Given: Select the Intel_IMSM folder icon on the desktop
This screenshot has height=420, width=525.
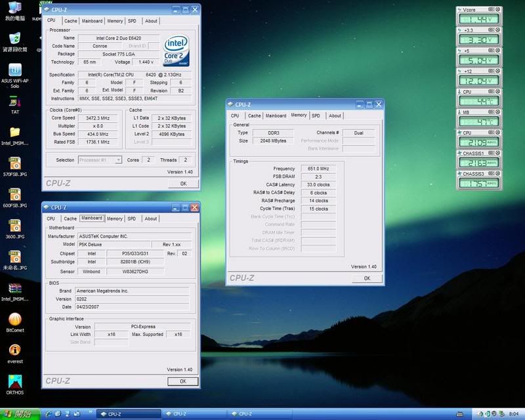Looking at the screenshot, I should pyautogui.click(x=14, y=136).
